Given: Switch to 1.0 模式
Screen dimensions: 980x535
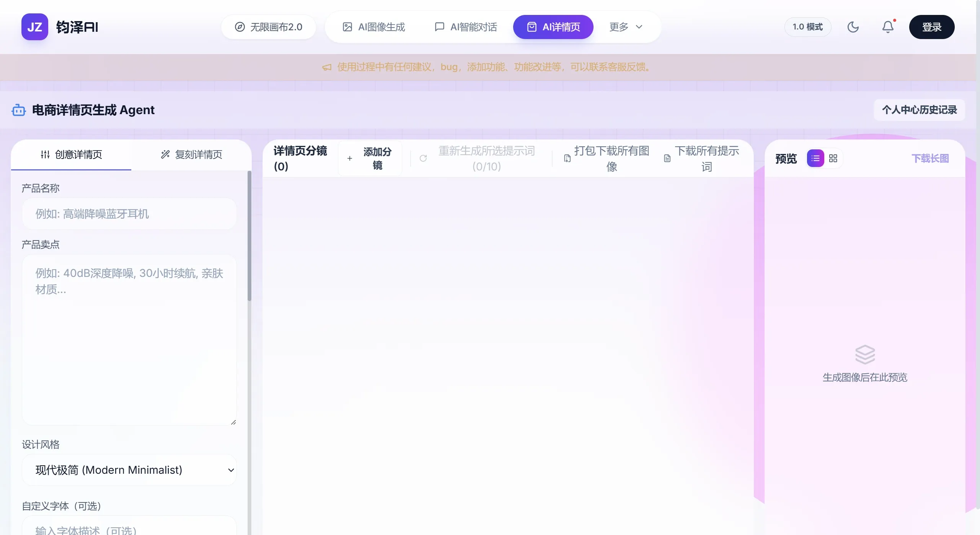Looking at the screenshot, I should tap(807, 27).
